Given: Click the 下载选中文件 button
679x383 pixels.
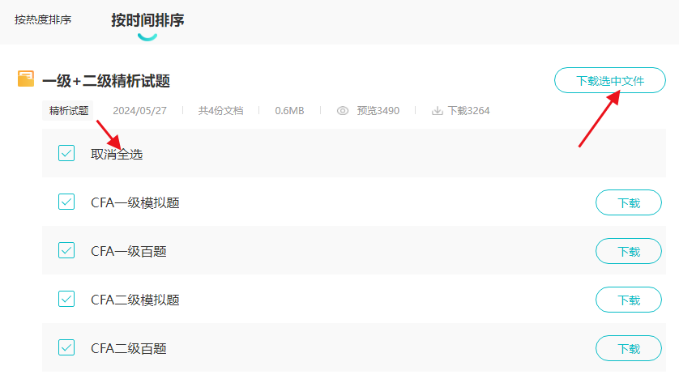Looking at the screenshot, I should 610,80.
